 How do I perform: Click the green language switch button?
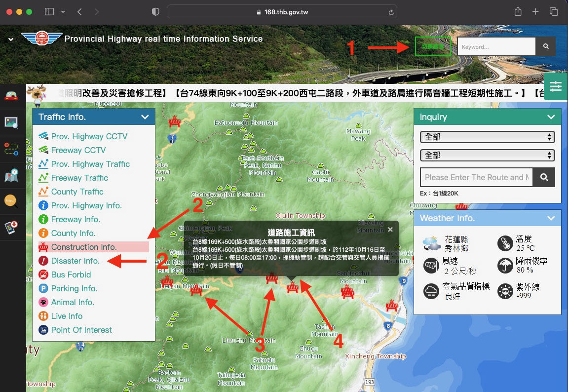click(x=432, y=46)
